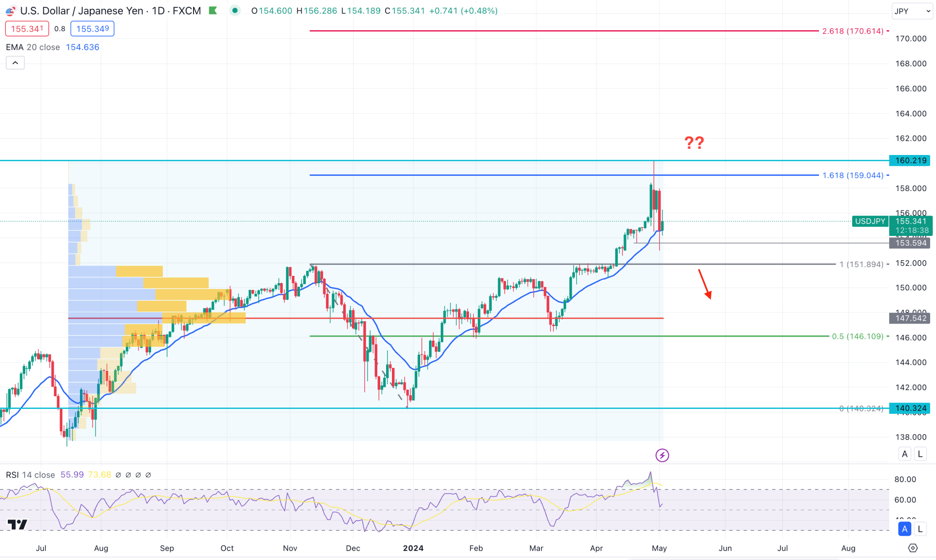Toggle auto scale A in price pane
Viewport: 936px width, 560px height.
click(x=905, y=454)
